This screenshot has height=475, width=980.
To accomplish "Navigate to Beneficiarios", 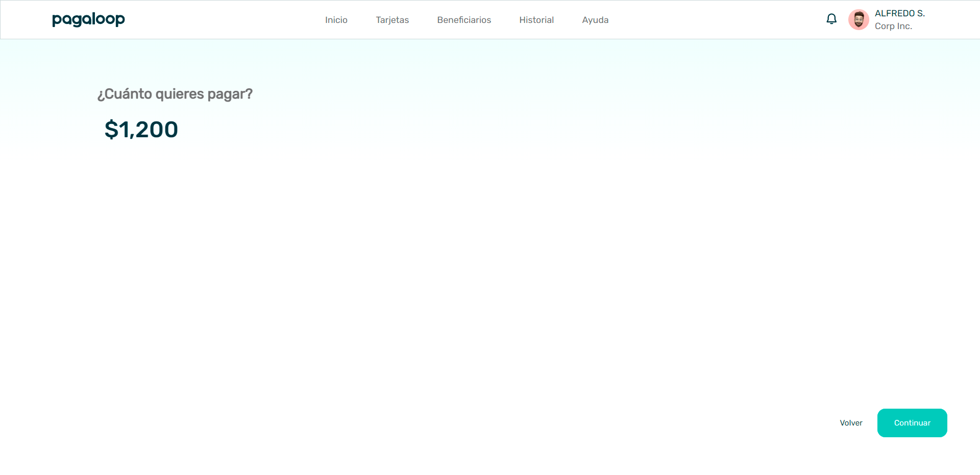I will pos(464,20).
